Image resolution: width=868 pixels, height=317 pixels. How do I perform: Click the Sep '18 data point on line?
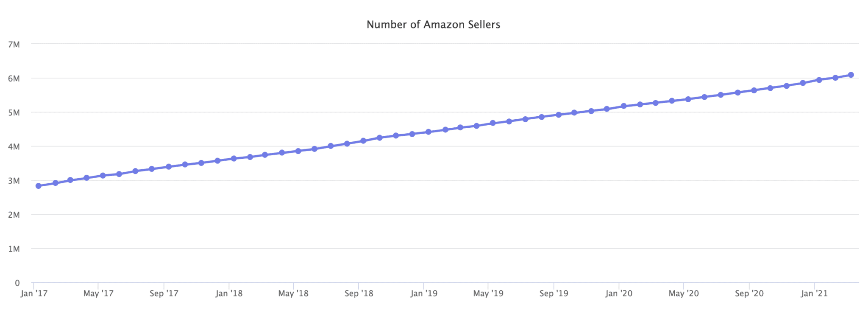(363, 141)
